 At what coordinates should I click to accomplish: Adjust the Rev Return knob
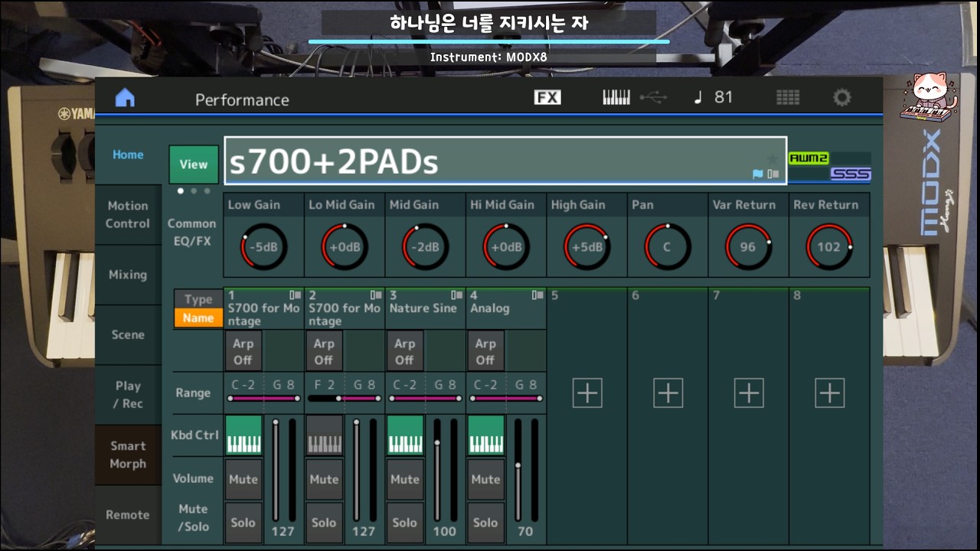tap(829, 247)
